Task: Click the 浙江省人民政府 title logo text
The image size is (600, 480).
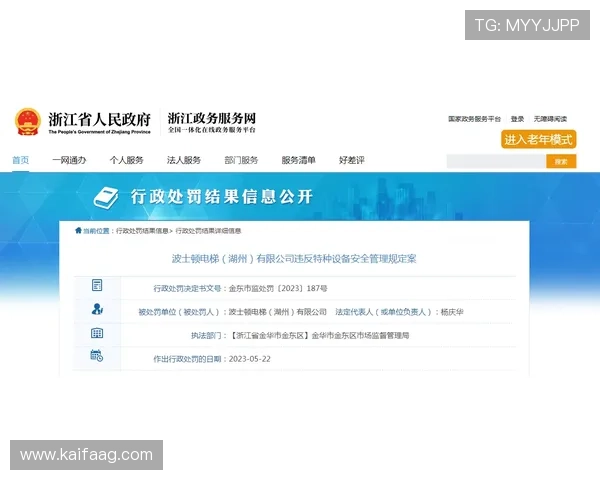Action: coord(99,119)
